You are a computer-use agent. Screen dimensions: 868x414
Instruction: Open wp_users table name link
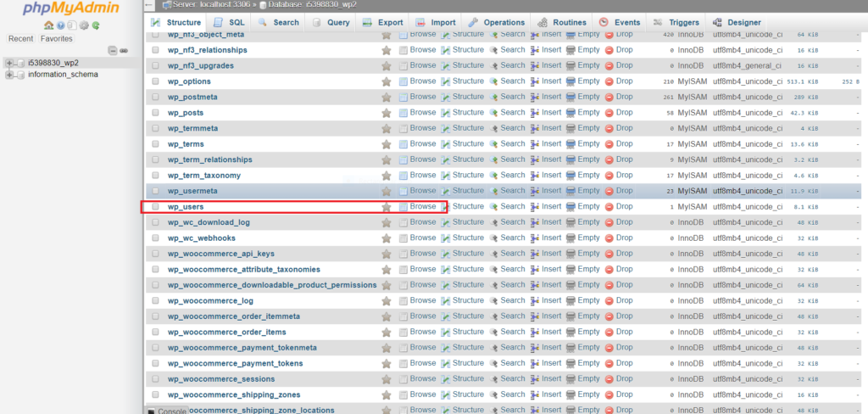(x=186, y=207)
